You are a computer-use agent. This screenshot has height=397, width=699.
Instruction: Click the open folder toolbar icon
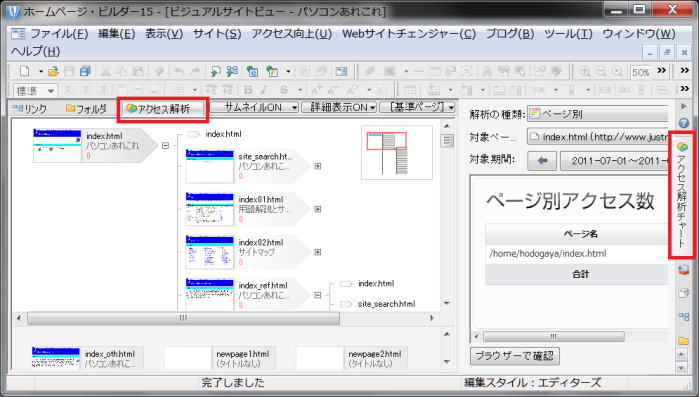pyautogui.click(x=53, y=71)
